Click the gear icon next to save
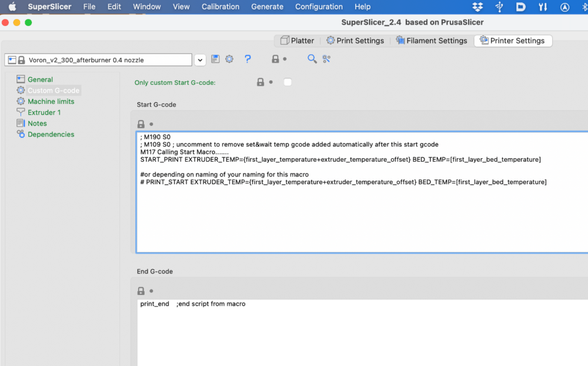588x366 pixels. 229,59
